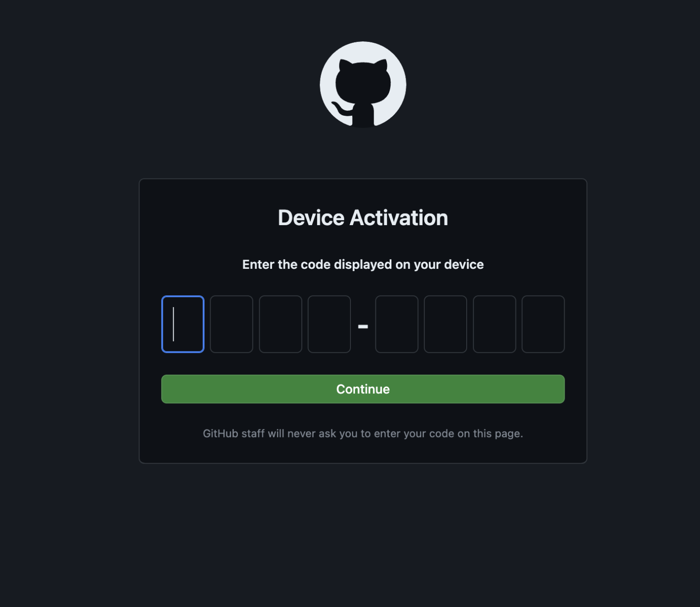Click the sixth code character box
The image size is (700, 607).
445,324
